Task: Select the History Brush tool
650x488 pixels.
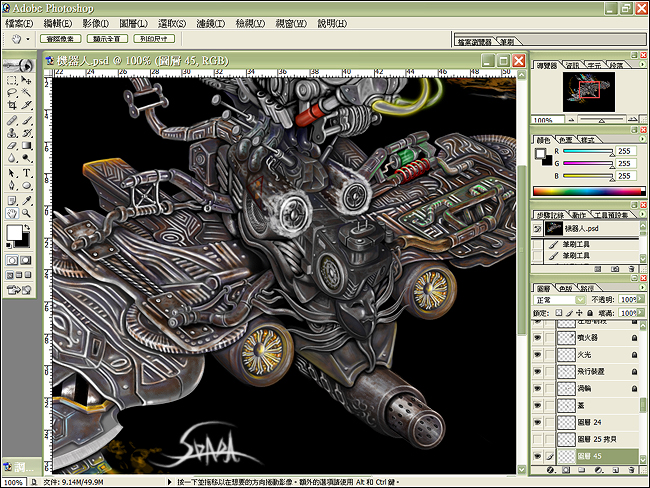Action: [26, 133]
